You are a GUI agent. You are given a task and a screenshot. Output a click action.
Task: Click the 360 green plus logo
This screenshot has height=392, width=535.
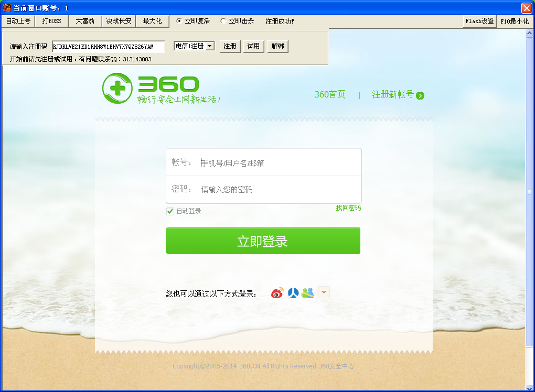(x=117, y=88)
